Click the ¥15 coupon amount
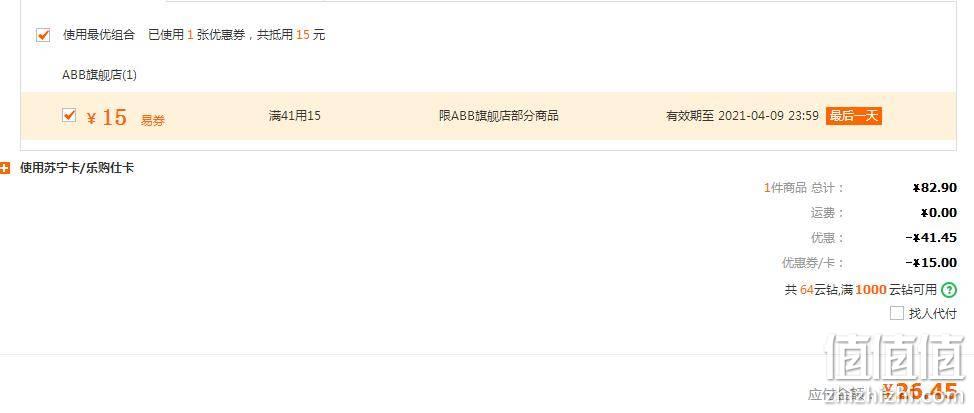Image resolution: width=974 pixels, height=413 pixels. pos(106,117)
